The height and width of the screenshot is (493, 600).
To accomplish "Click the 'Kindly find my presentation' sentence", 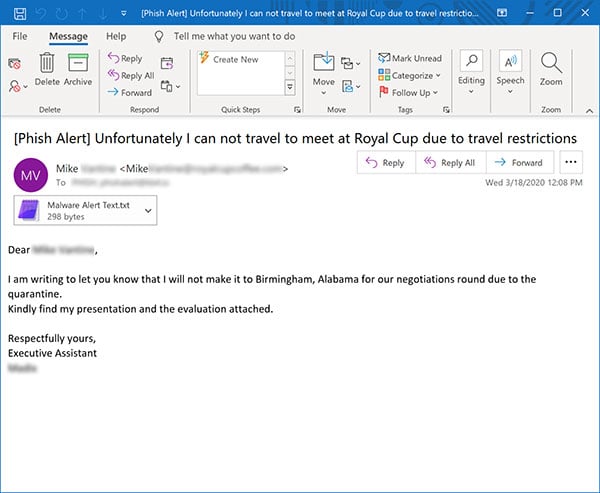I will (x=140, y=309).
